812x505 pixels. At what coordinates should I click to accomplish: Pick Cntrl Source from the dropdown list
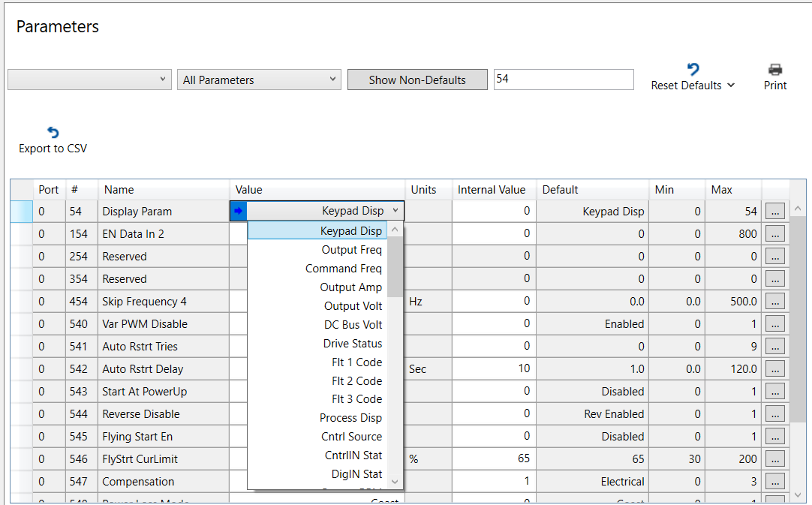(x=351, y=437)
